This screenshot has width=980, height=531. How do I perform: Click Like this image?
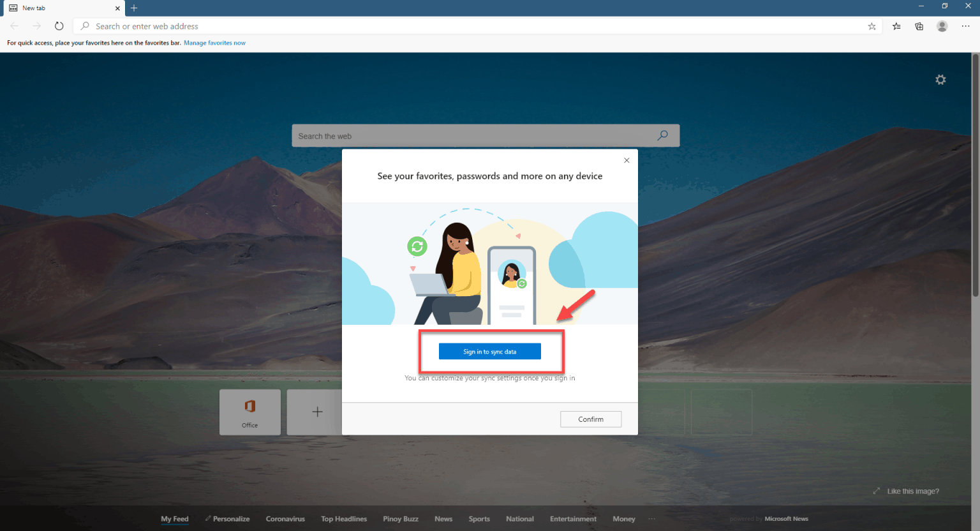coord(912,491)
